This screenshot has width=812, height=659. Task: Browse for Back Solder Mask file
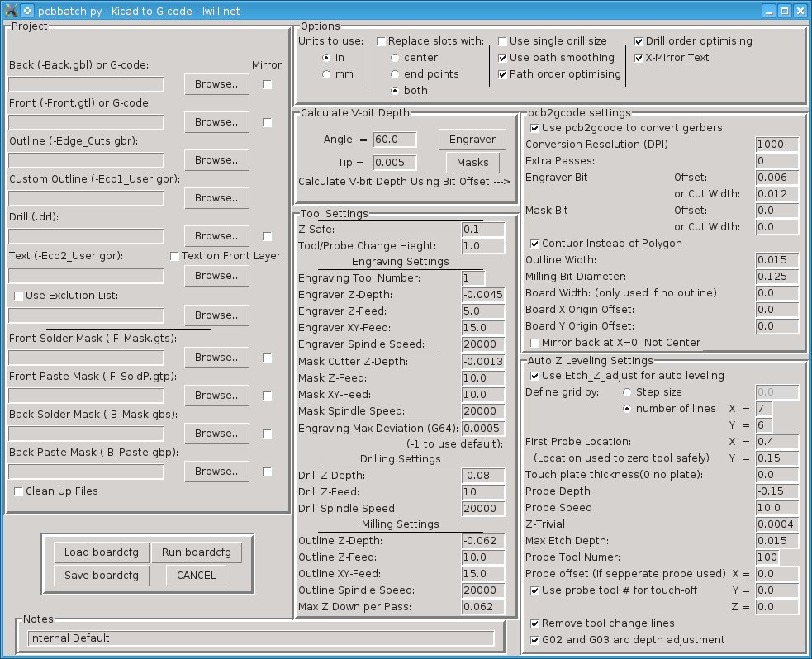coord(216,434)
